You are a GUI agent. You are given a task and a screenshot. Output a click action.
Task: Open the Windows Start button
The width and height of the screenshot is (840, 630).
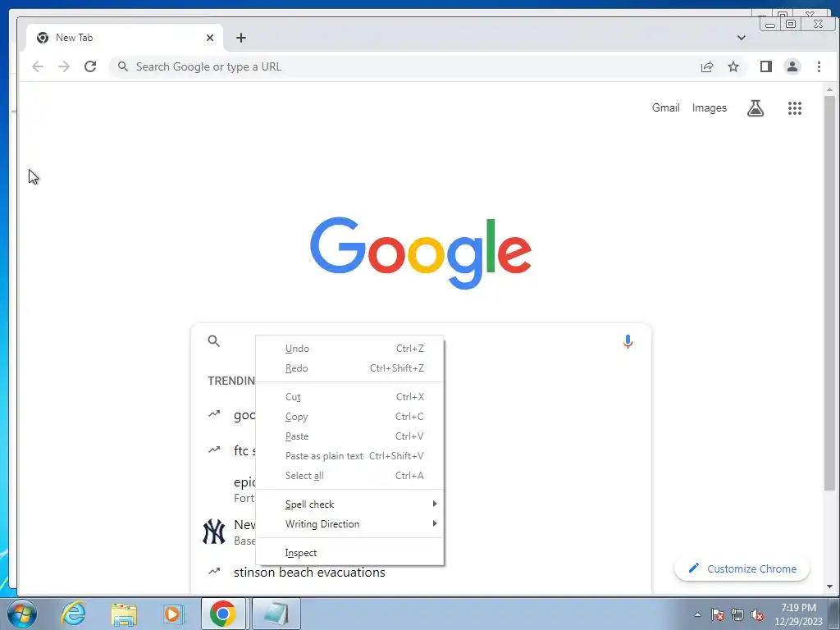click(x=22, y=614)
